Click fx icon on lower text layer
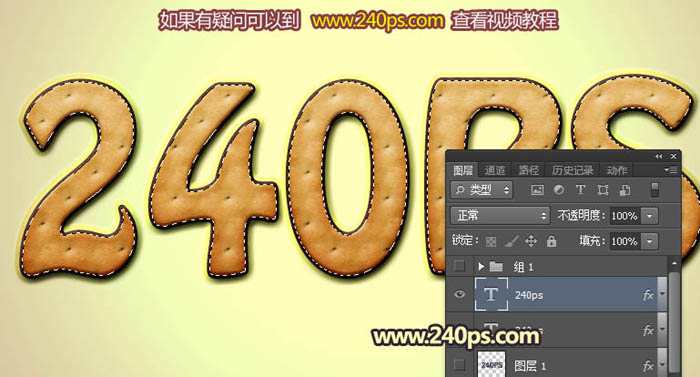The image size is (700, 377). tap(648, 331)
